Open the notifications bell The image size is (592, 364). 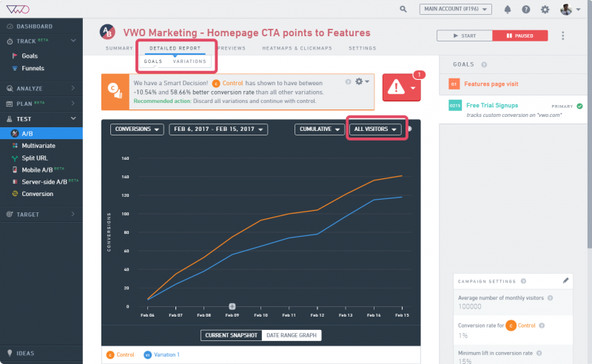(x=508, y=10)
